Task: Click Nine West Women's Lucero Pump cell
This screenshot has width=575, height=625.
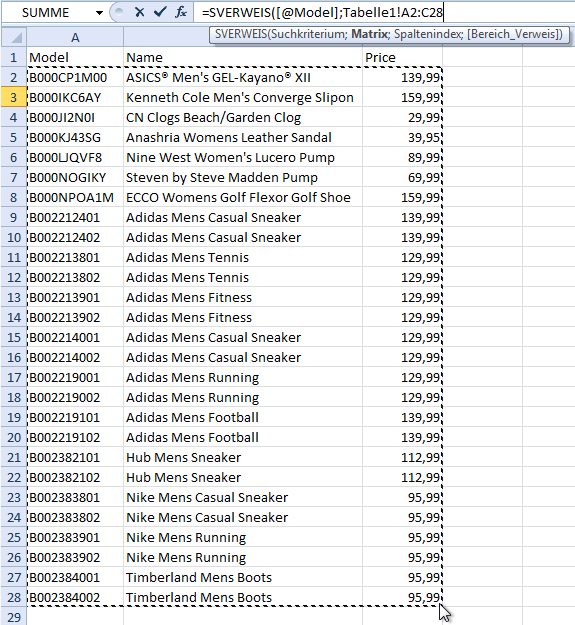Action: [243, 157]
